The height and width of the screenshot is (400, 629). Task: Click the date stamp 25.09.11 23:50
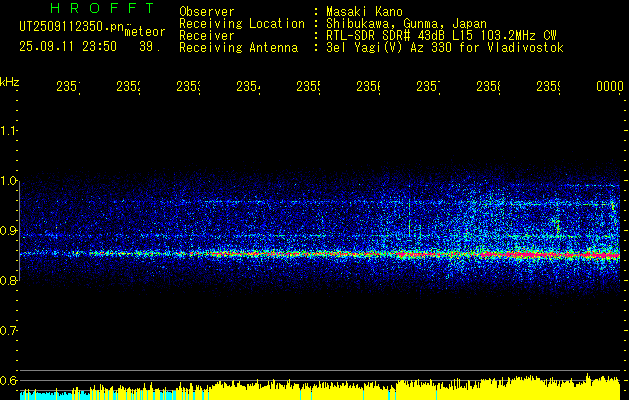pos(68,47)
